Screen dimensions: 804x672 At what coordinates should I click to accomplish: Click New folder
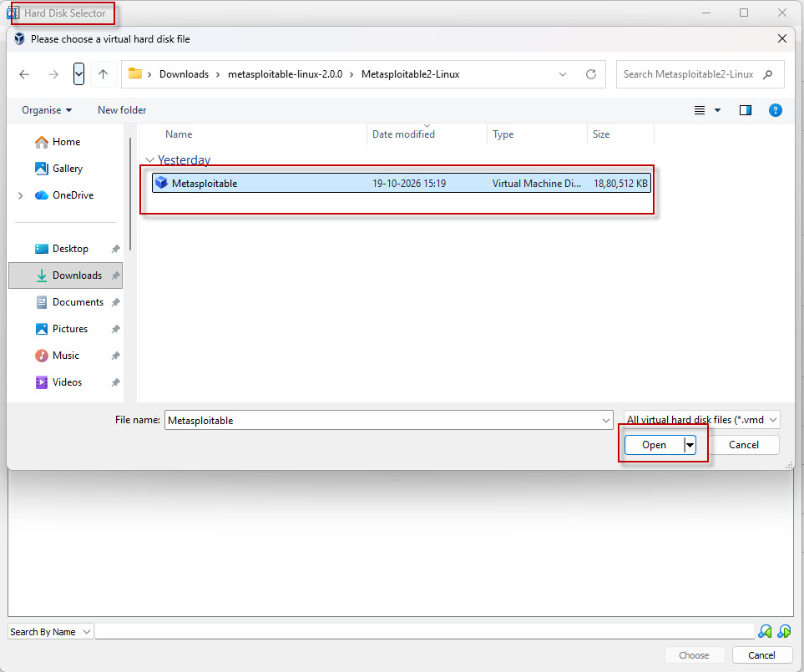pyautogui.click(x=122, y=110)
